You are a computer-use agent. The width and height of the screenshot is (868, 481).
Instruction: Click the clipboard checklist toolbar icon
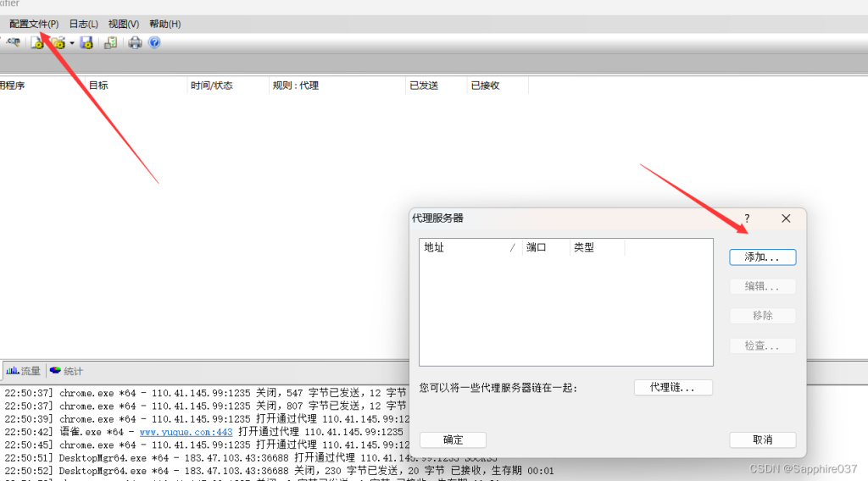coord(110,42)
